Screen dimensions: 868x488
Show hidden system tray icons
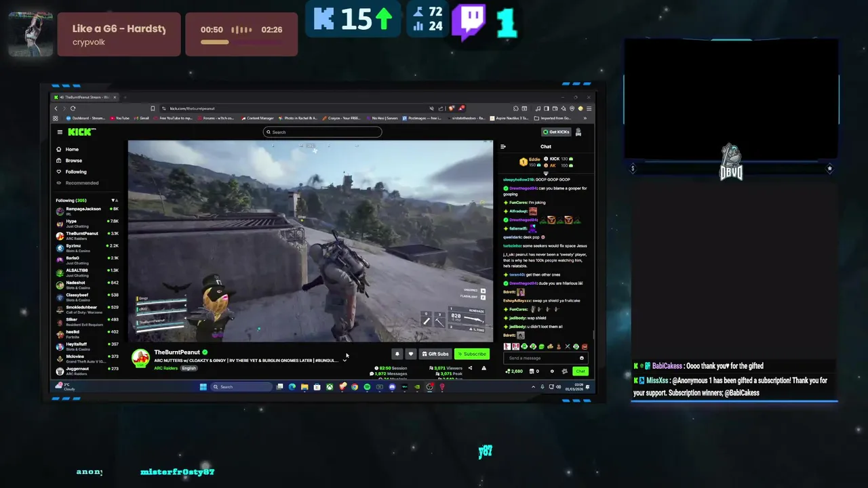pyautogui.click(x=534, y=387)
